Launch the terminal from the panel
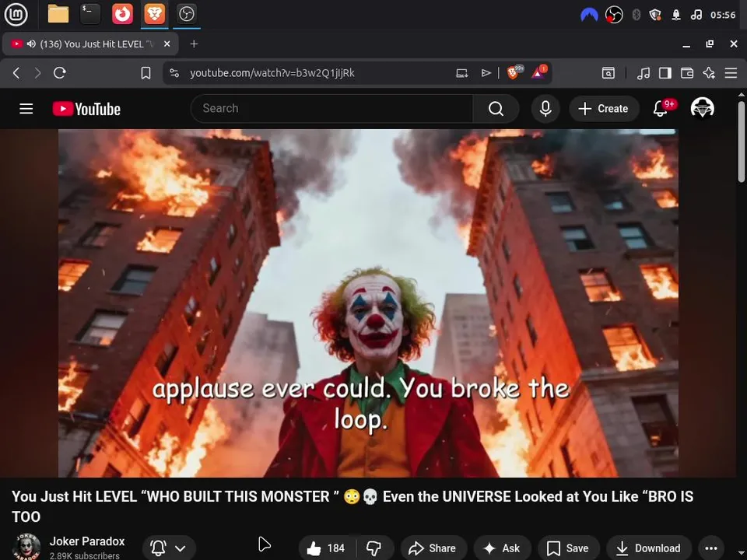 90,14
